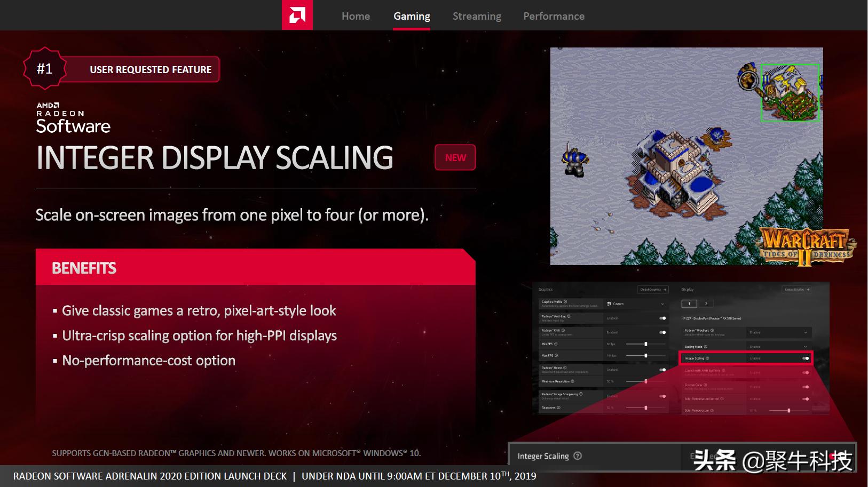Click the NEW badge beside the title
868x487 pixels.
click(x=455, y=157)
